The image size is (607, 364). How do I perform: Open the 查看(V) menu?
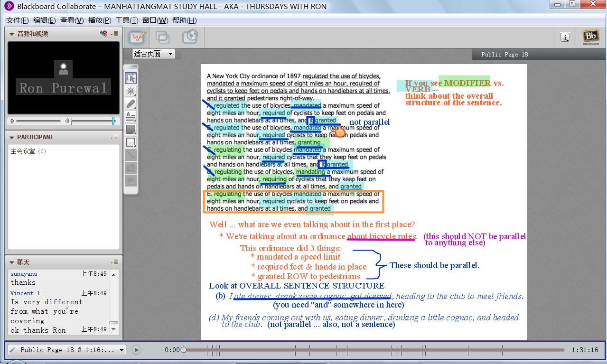(72, 20)
